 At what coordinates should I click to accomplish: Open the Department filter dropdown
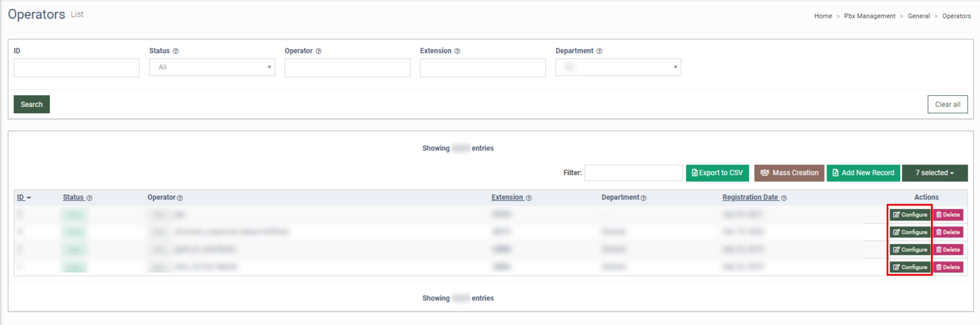click(x=618, y=67)
